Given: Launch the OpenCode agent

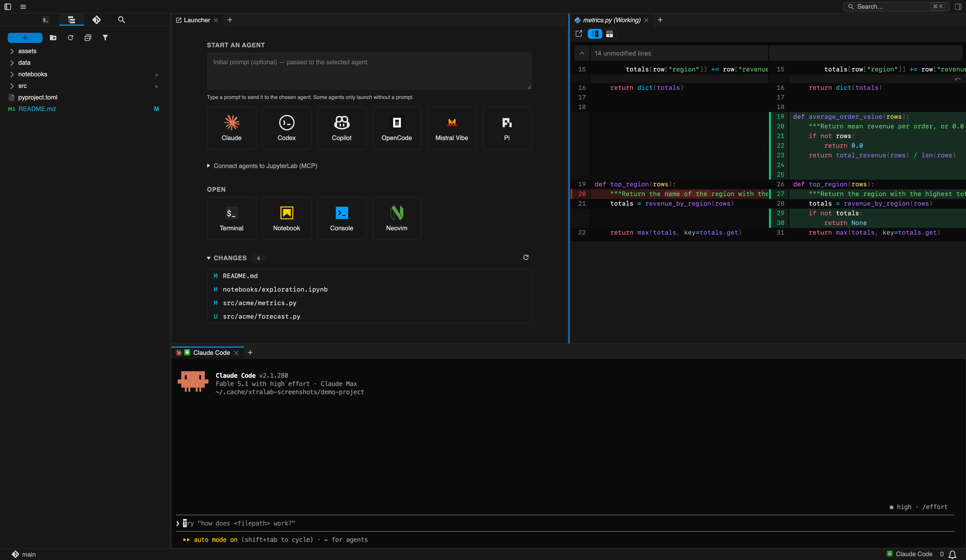Looking at the screenshot, I should click(x=396, y=128).
